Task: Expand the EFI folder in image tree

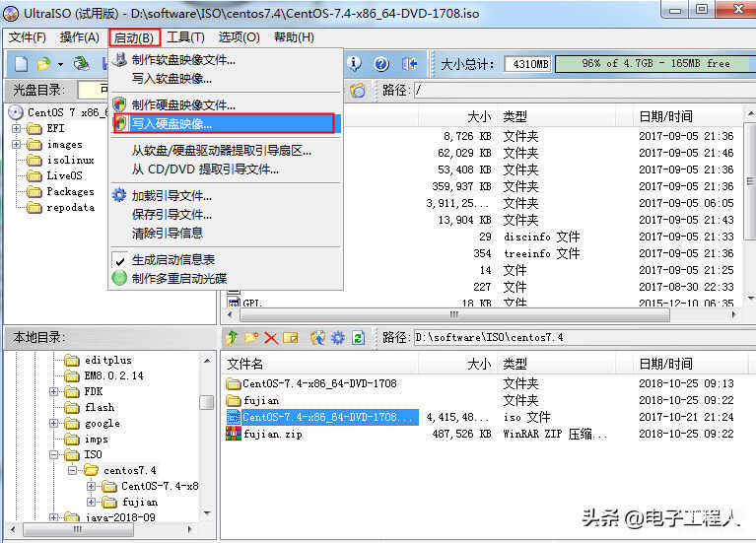Action: pyautogui.click(x=17, y=128)
